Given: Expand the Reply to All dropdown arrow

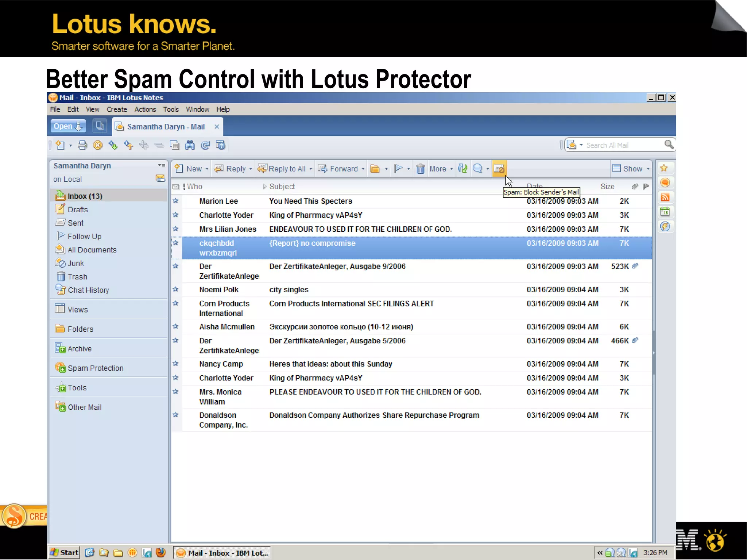Looking at the screenshot, I should pos(311,169).
